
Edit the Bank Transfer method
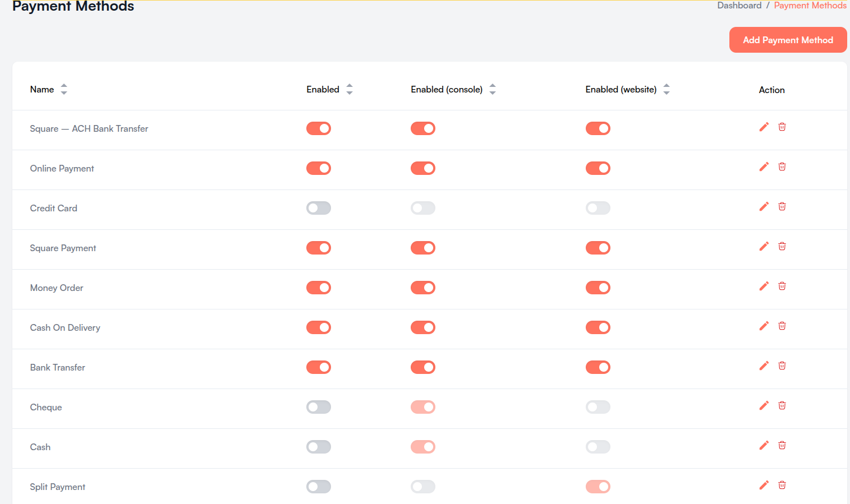click(x=764, y=366)
